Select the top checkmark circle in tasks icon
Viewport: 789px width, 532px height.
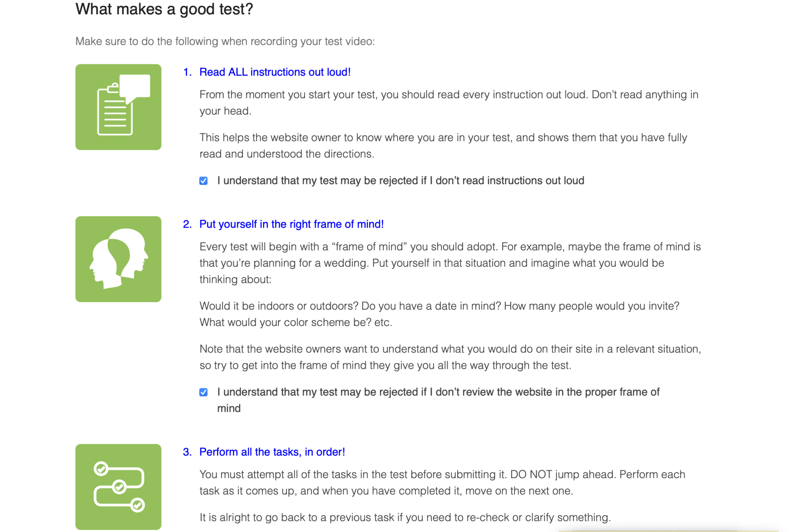coord(101,468)
